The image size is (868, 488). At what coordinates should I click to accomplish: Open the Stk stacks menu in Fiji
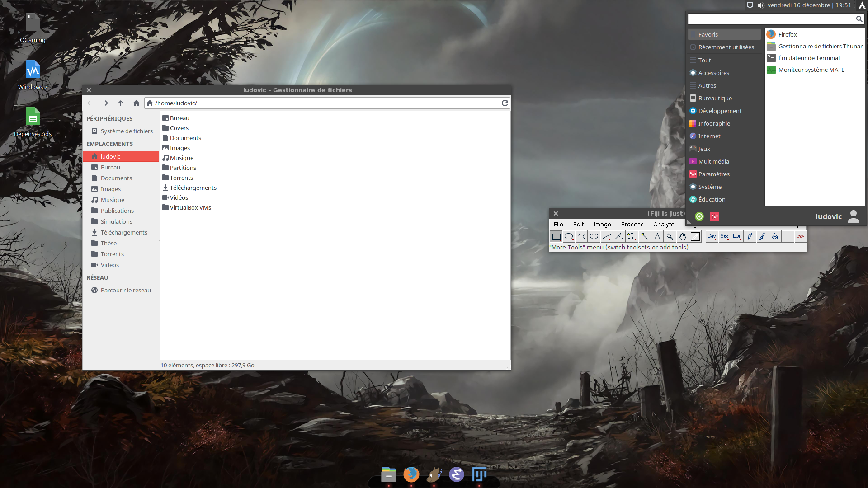coord(724,236)
